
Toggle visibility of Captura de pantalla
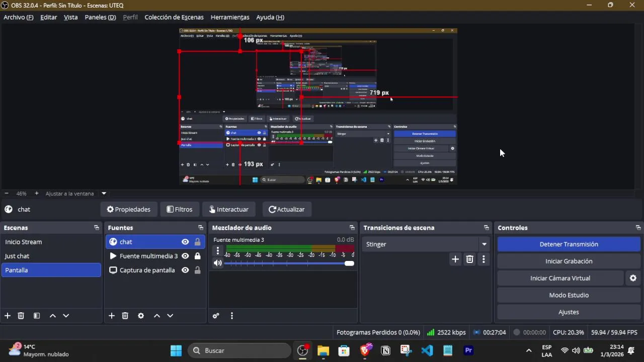185,270
